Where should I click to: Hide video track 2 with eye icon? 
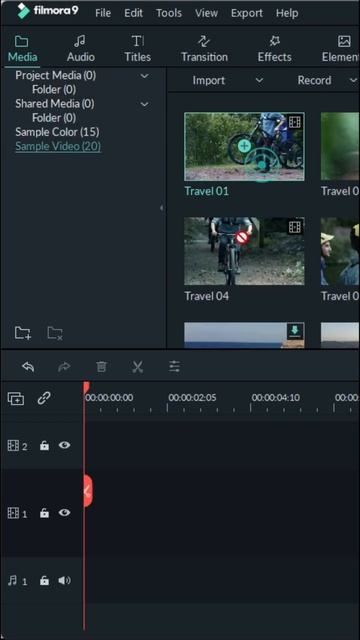(x=64, y=445)
